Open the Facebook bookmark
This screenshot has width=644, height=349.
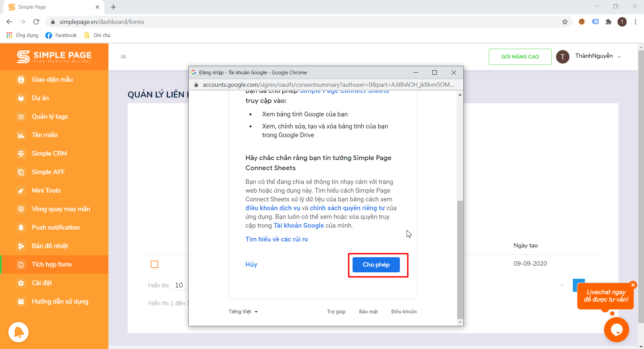click(61, 35)
